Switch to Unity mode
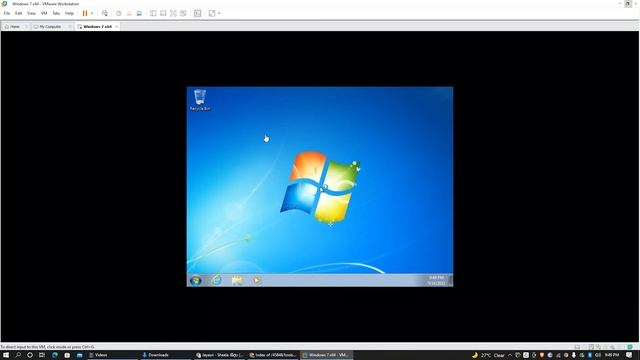 click(184, 13)
